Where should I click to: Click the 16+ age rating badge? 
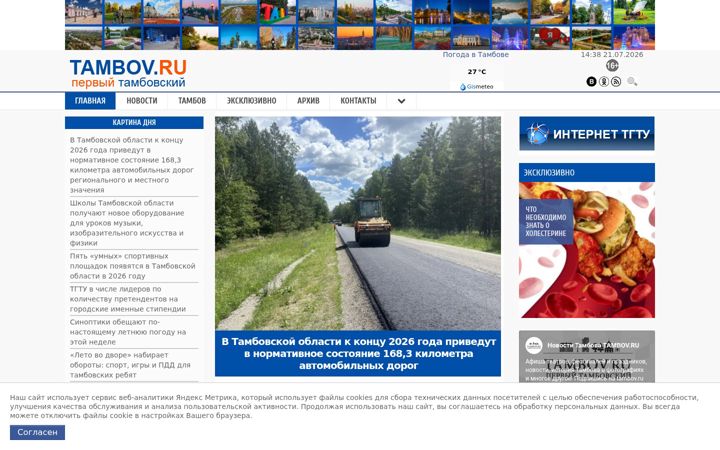pos(612,66)
